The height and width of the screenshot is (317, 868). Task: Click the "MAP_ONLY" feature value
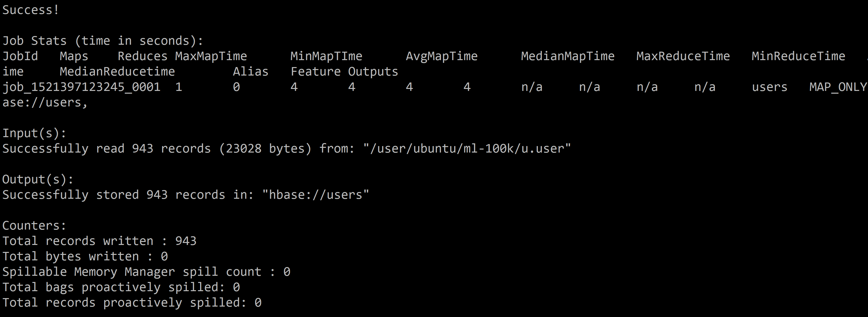(x=838, y=87)
